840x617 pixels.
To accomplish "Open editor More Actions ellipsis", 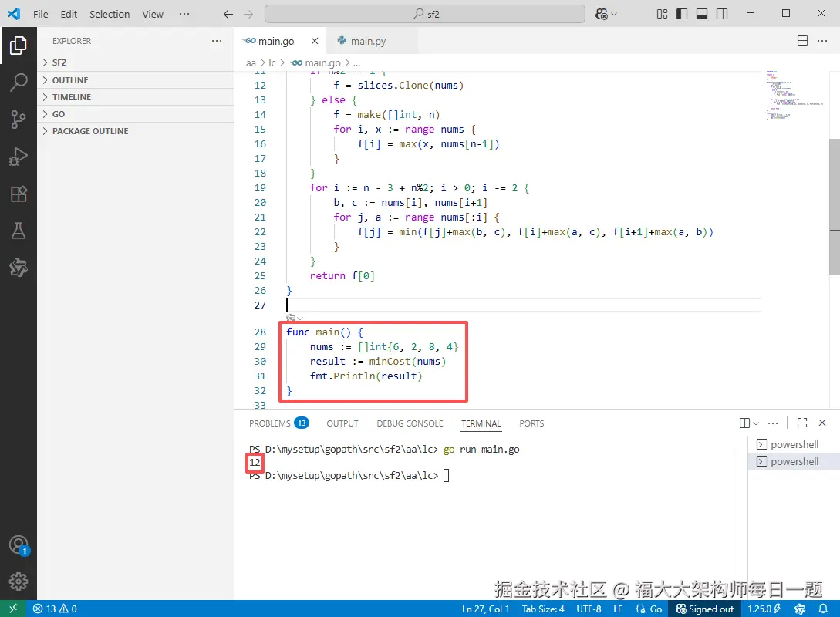I will point(822,41).
